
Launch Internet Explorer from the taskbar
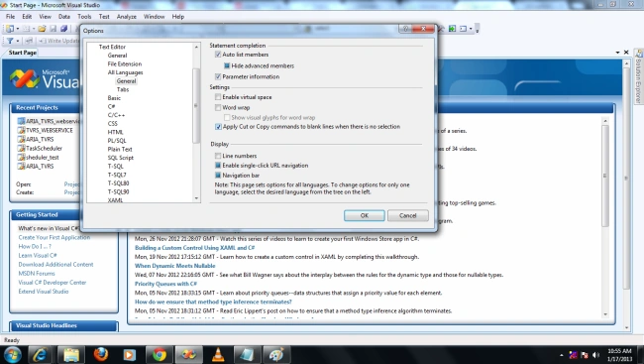40,354
